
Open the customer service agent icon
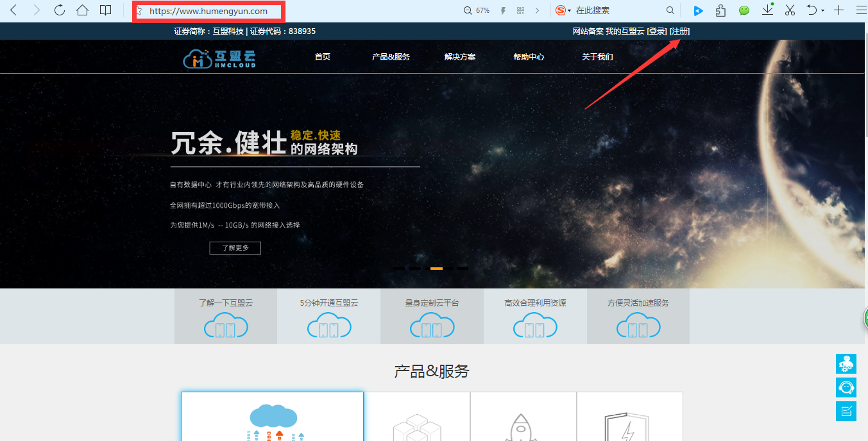846,363
